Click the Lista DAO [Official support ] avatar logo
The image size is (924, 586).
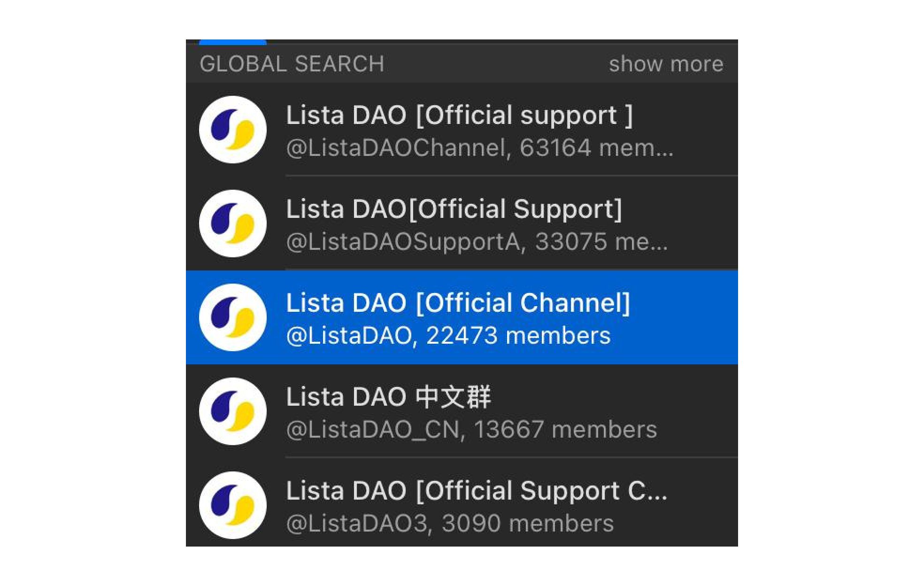click(x=232, y=130)
